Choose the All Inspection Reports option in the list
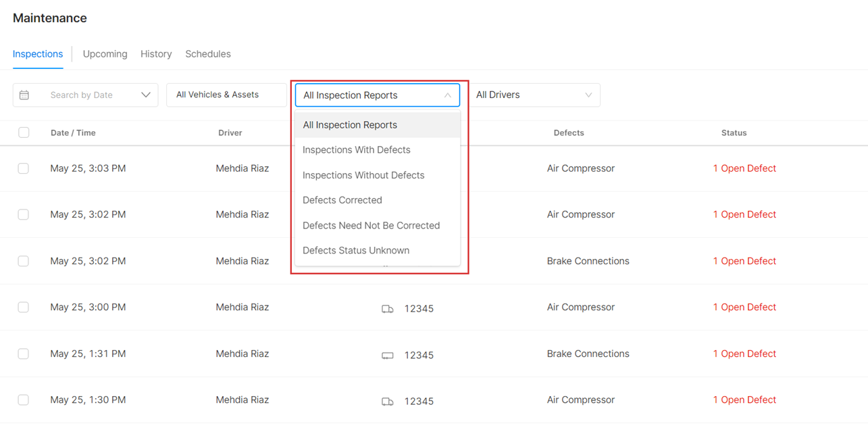Image resolution: width=868 pixels, height=438 pixels. pyautogui.click(x=378, y=125)
